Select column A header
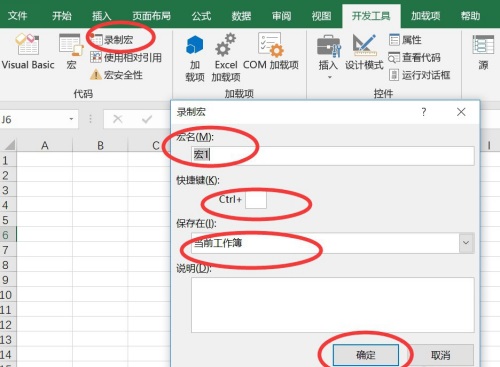Screen dimensions: 500x367 coord(45,145)
